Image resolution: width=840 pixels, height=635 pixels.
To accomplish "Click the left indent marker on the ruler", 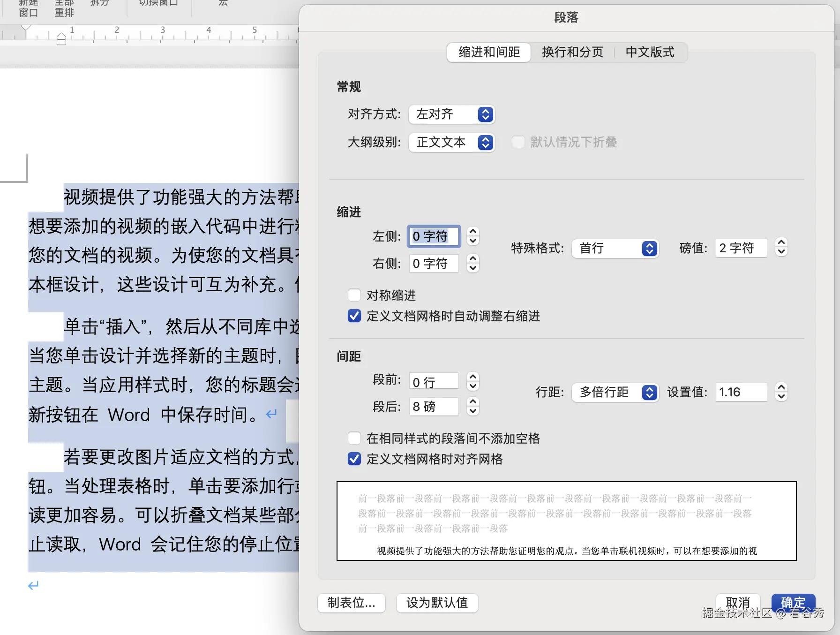I will click(61, 39).
